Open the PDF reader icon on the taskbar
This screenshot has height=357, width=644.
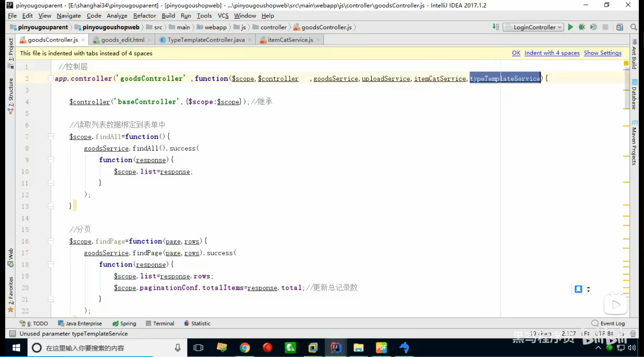[381, 348]
